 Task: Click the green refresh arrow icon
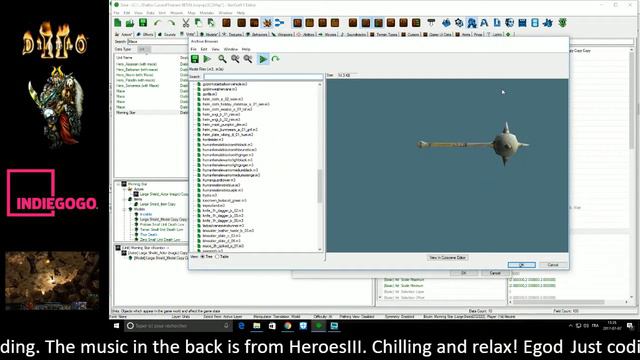(x=276, y=59)
